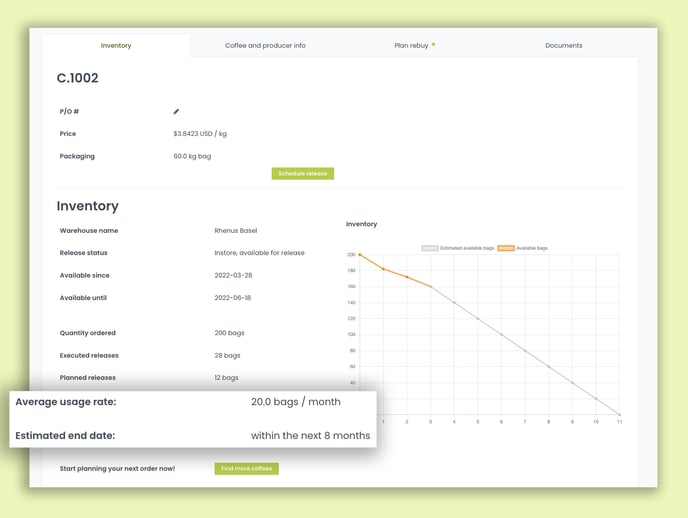This screenshot has height=518, width=688.
Task: Select the 'Average usage rate:' label
Action: [66, 402]
